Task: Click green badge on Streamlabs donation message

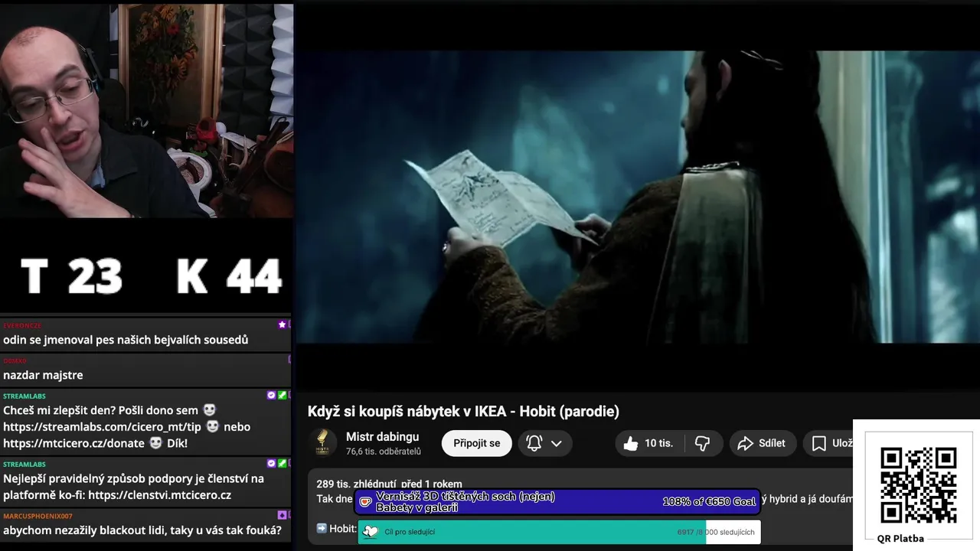Action: (x=282, y=396)
